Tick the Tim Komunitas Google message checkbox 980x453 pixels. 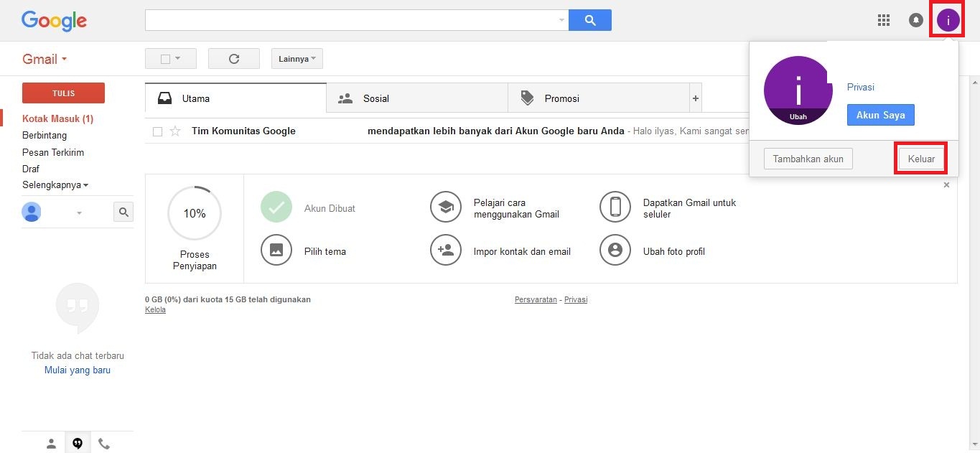157,131
